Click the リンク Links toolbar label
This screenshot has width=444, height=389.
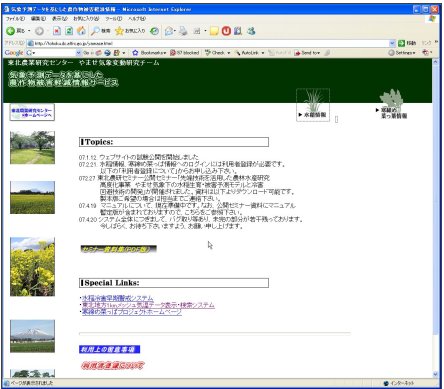click(427, 43)
